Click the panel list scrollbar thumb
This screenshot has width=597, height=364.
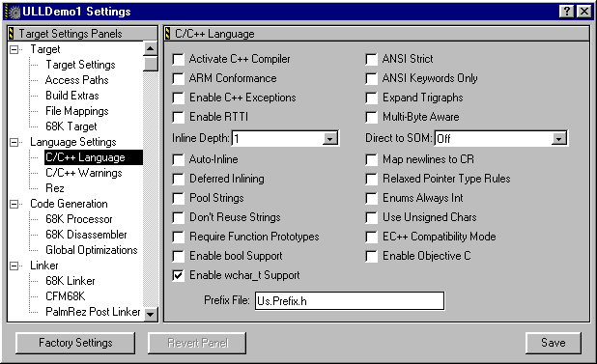pos(151,64)
